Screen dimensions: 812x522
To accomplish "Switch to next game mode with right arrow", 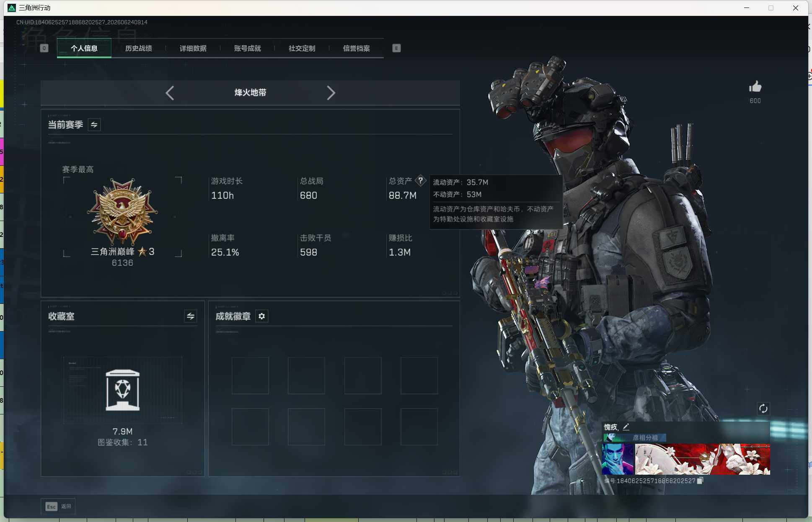I will (331, 93).
